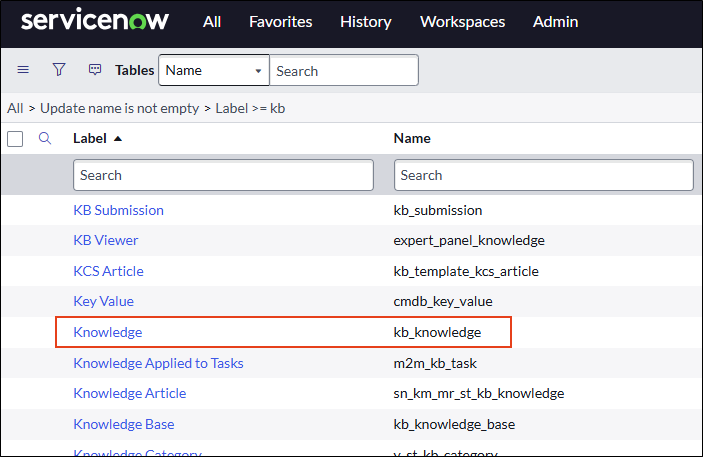Open the Name search field dropdown
Viewport: 703px width, 457px height.
point(214,70)
